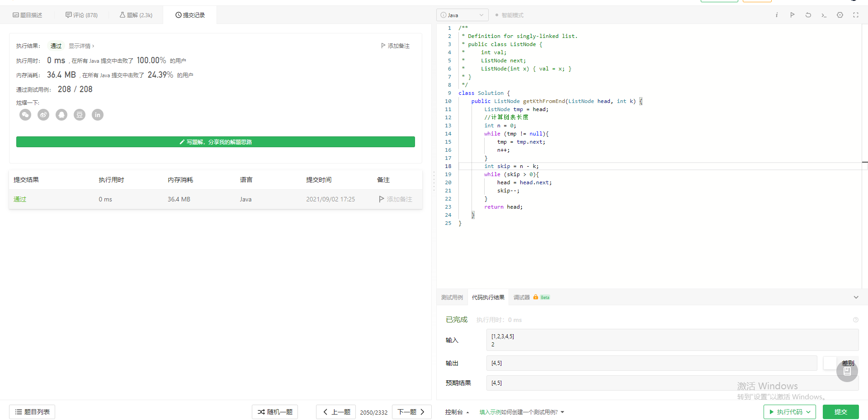Click the input box showing [1,2,3,4,5]

coord(672,340)
